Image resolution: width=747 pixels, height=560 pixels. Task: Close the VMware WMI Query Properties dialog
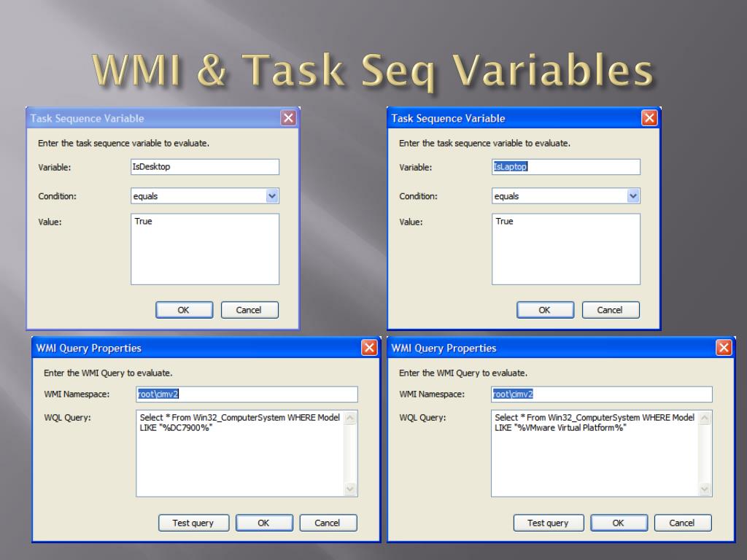[x=724, y=348]
